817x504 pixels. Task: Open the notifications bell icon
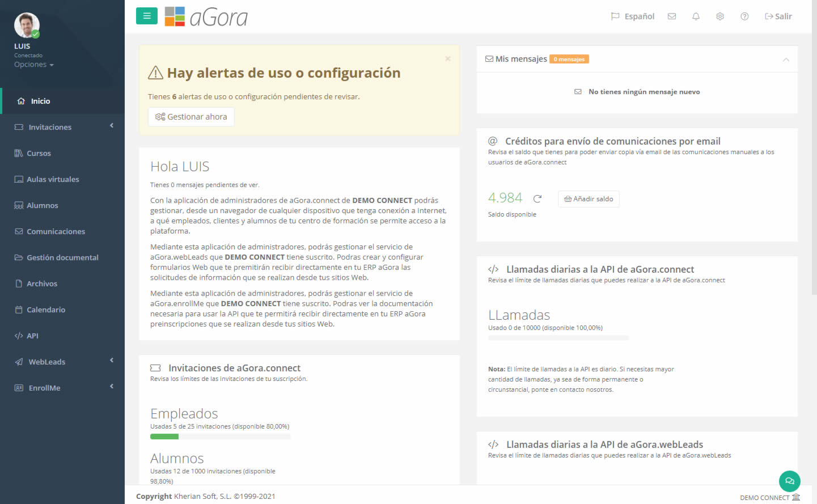coord(696,16)
